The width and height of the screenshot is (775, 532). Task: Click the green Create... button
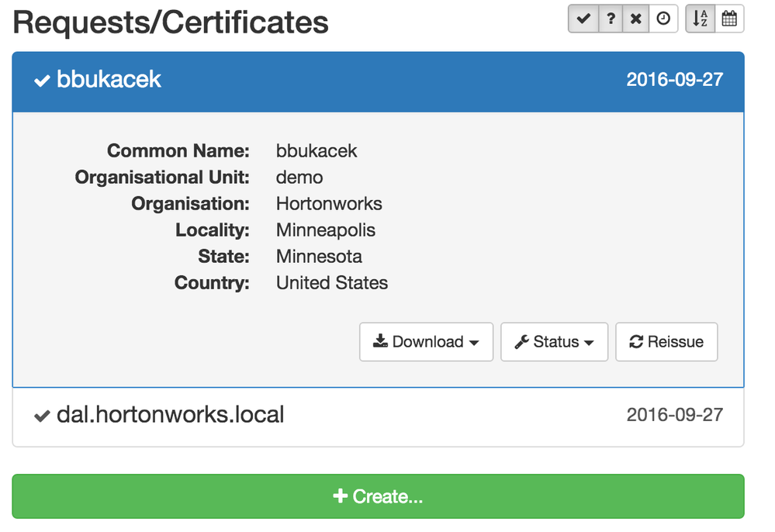tap(378, 496)
